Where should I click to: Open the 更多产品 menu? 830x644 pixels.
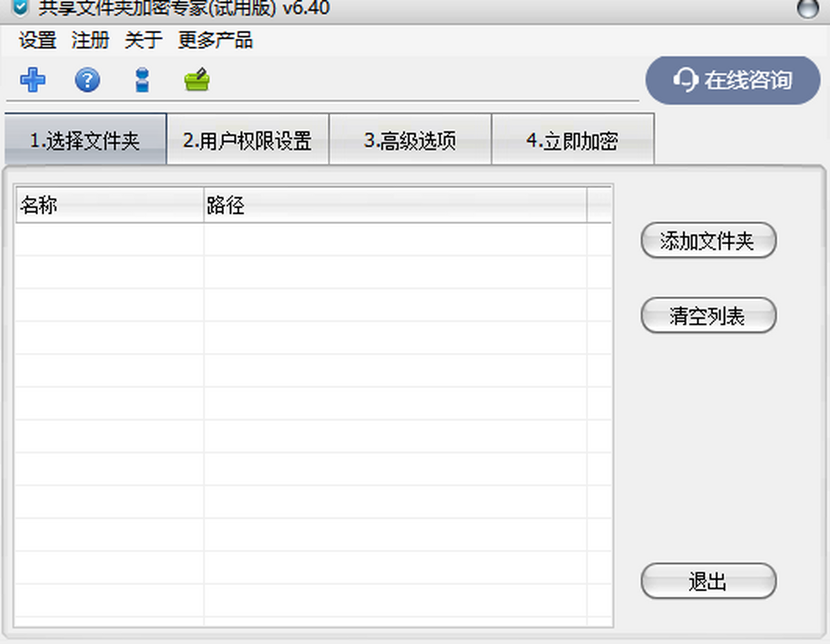(215, 41)
